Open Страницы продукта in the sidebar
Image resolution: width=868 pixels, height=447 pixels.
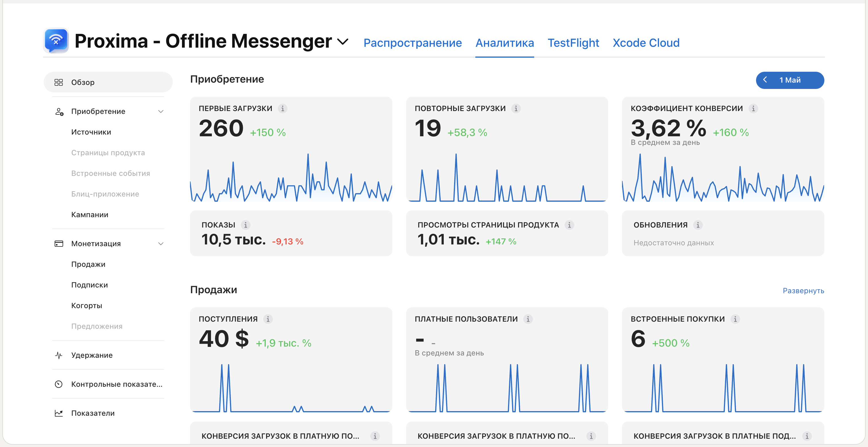pyautogui.click(x=108, y=153)
